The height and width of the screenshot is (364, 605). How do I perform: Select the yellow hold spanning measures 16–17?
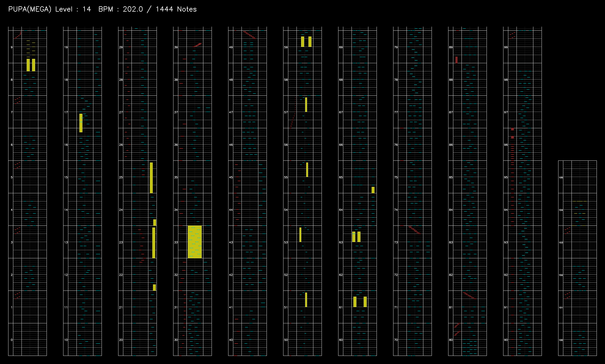(x=81, y=123)
